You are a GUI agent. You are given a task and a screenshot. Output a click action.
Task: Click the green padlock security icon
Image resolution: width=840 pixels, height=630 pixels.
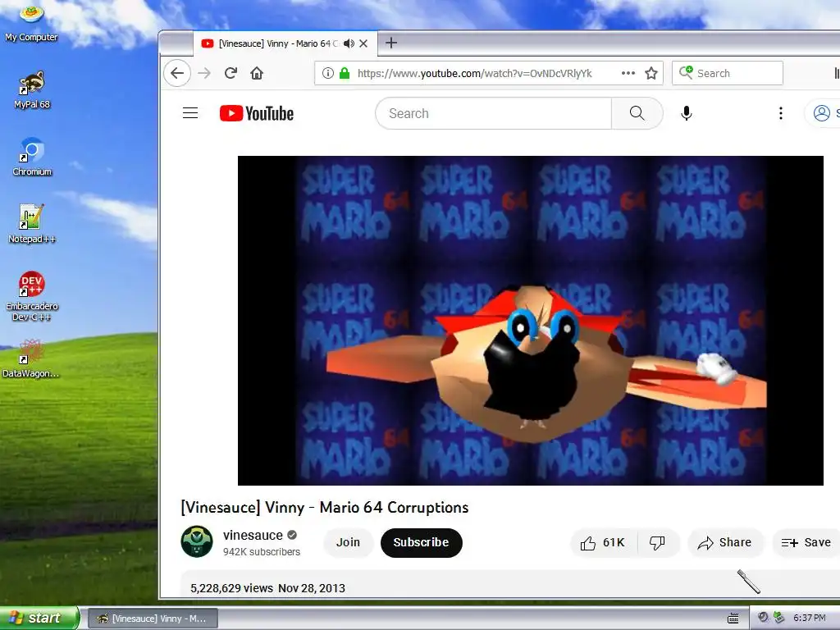(x=345, y=73)
